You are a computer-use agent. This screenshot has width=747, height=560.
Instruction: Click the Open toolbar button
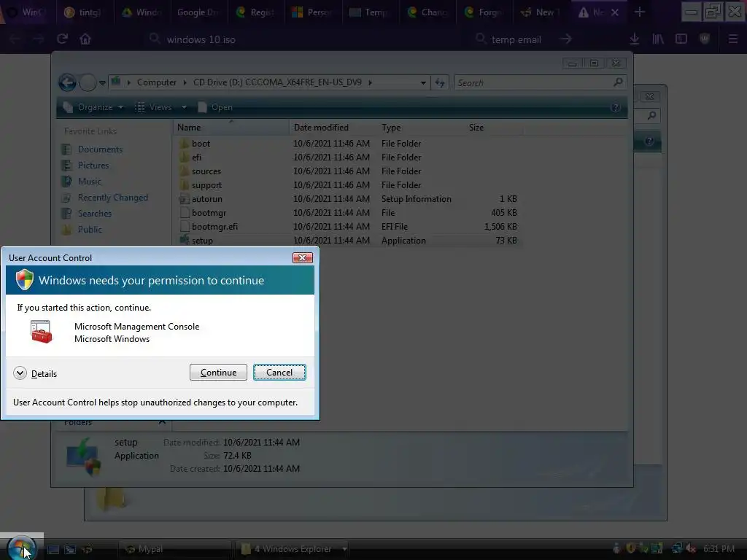(215, 107)
